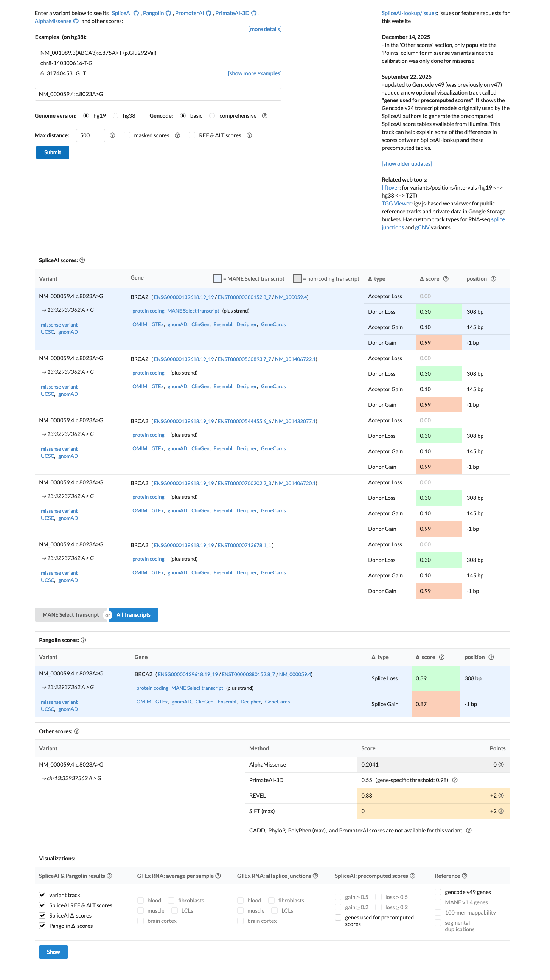Viewport: 550px width, 980px height.
Task: Expand [show older updates]
Action: coord(407,164)
